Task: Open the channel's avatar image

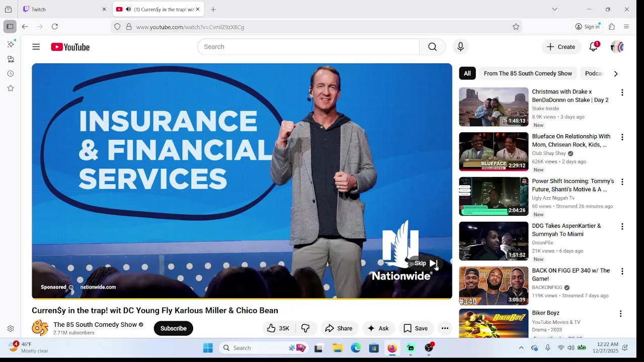Action: [x=40, y=328]
